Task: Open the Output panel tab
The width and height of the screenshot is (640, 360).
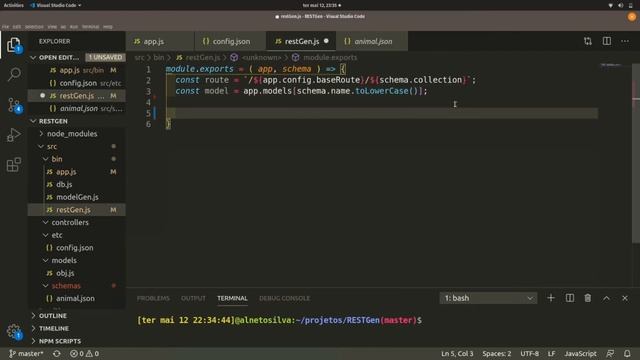Action: click(x=193, y=298)
